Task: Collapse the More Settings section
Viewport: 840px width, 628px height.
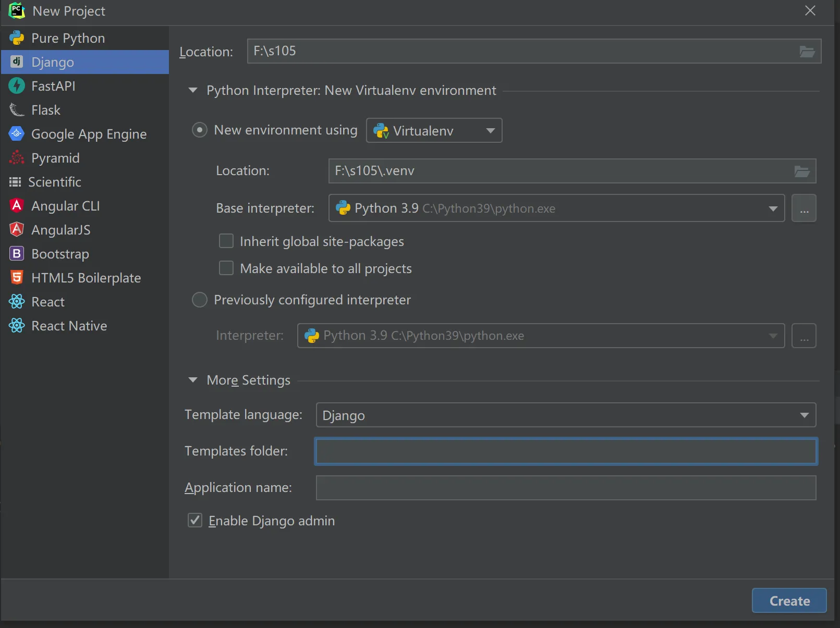Action: 193,380
